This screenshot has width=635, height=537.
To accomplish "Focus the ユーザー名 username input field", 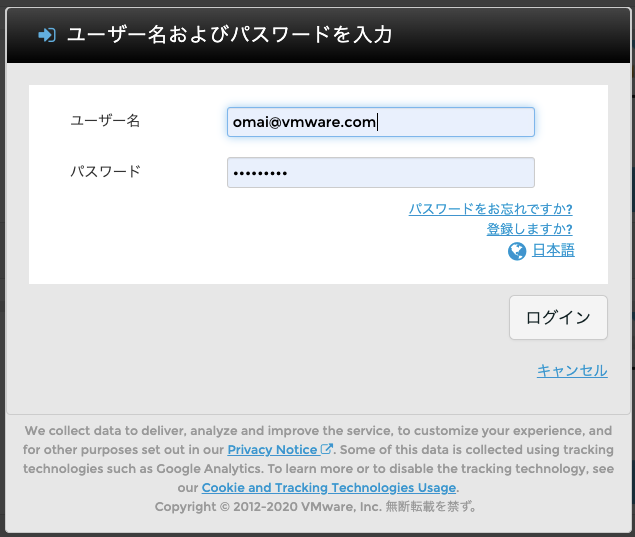I will tap(381, 122).
